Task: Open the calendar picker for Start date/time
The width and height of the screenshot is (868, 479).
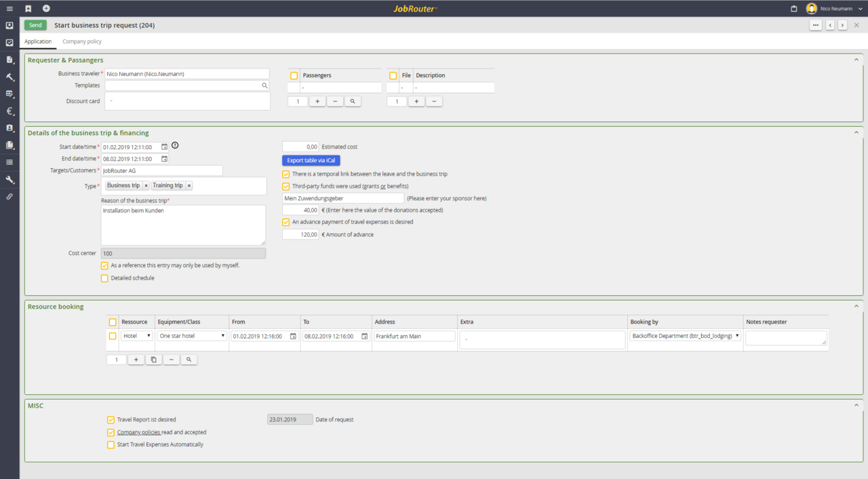Action: click(164, 147)
